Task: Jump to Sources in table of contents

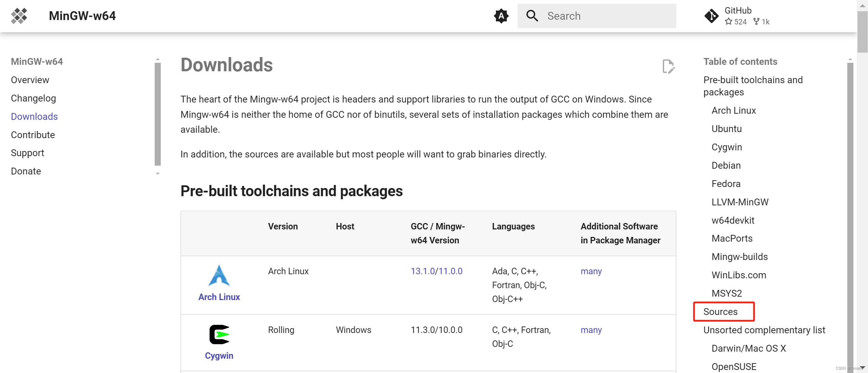Action: tap(720, 312)
